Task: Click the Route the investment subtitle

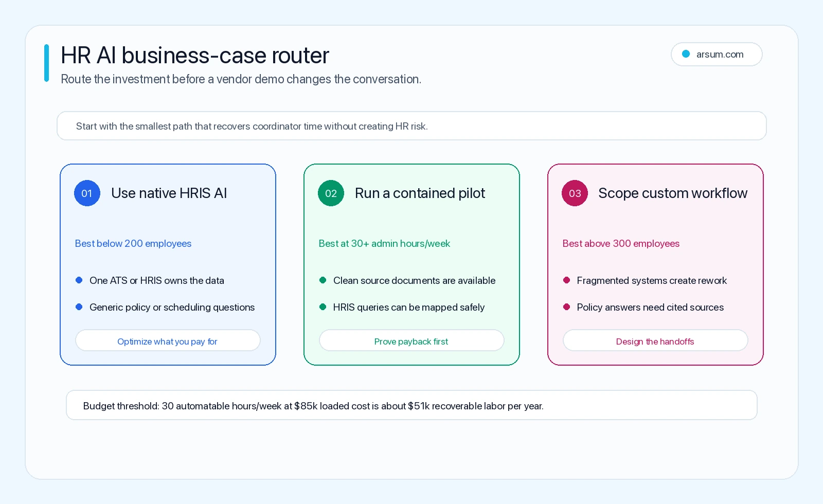Action: click(x=241, y=79)
